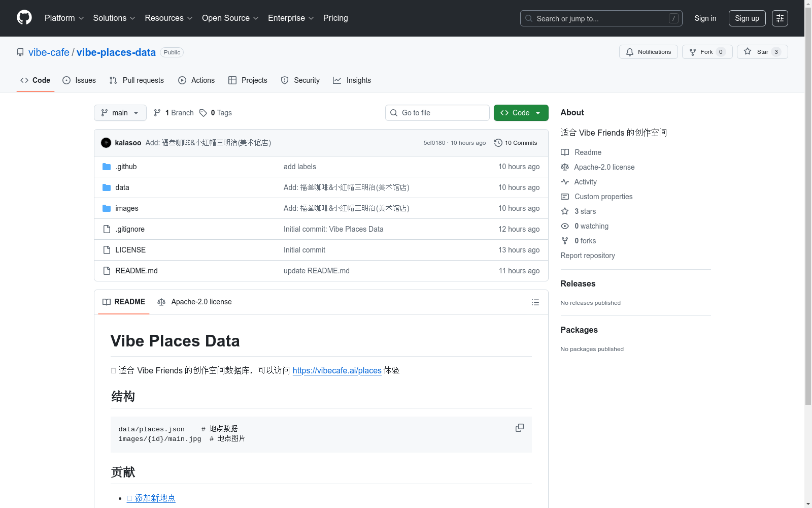The image size is (812, 508).
Task: Click the Fork icon
Action: pos(693,52)
